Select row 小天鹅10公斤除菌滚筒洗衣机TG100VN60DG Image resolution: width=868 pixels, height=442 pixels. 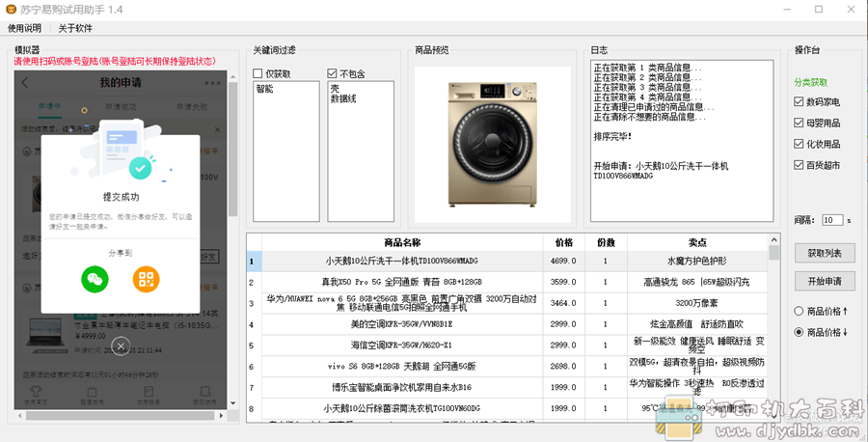[x=402, y=408]
